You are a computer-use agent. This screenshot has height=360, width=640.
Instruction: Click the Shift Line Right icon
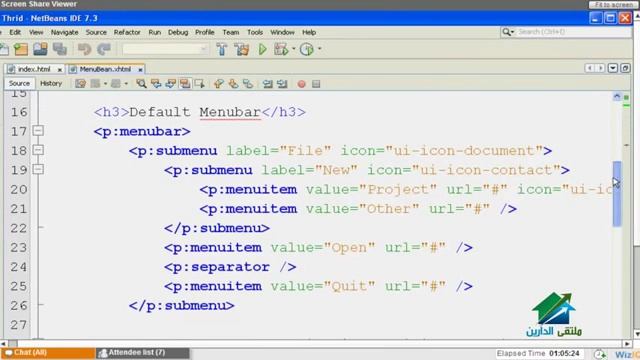point(282,84)
